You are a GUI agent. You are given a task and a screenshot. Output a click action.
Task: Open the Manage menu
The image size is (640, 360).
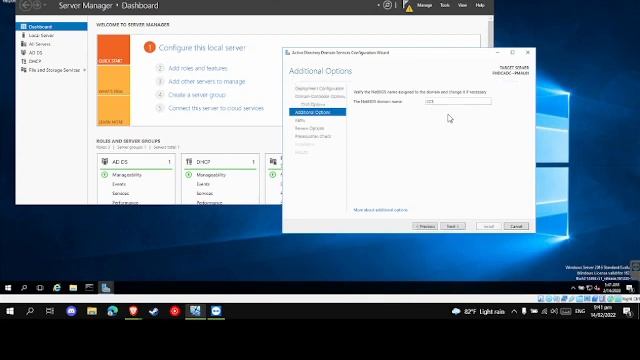click(424, 5)
